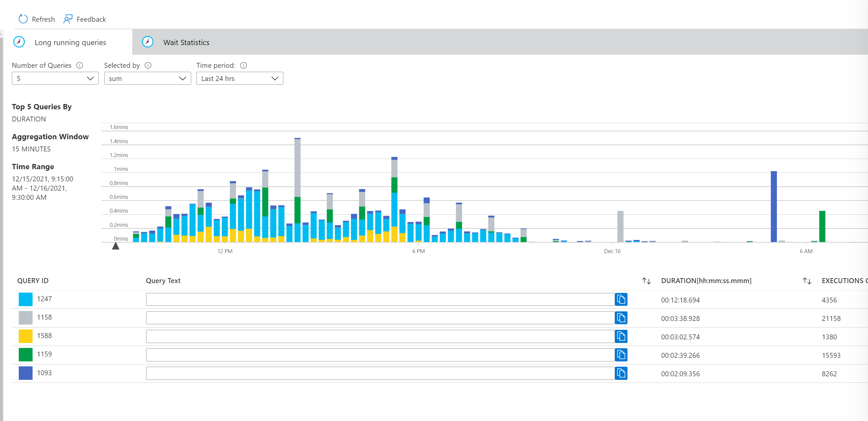Open the Selected by dropdown showing sum
This screenshot has height=421, width=868.
coord(147,78)
